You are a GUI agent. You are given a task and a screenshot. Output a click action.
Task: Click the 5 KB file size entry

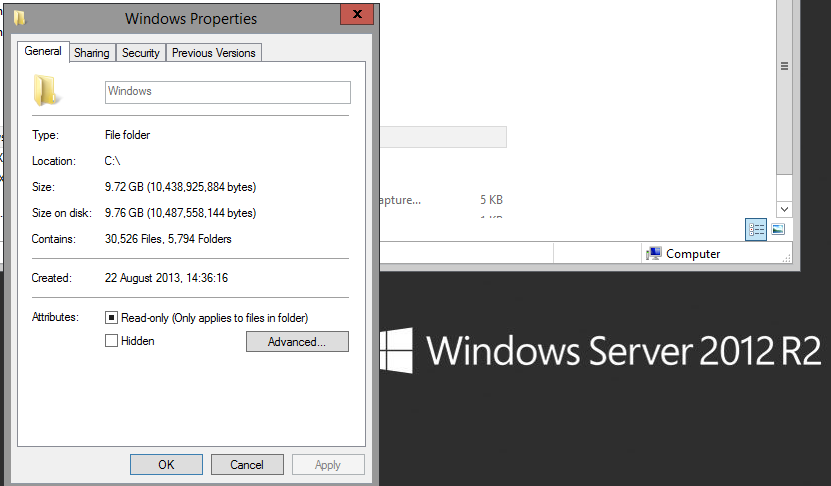click(491, 200)
